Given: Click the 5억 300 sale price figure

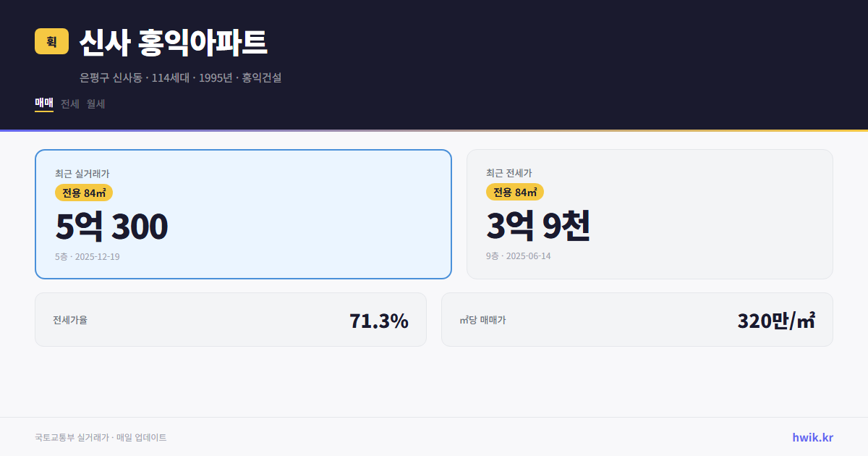Looking at the screenshot, I should [111, 227].
